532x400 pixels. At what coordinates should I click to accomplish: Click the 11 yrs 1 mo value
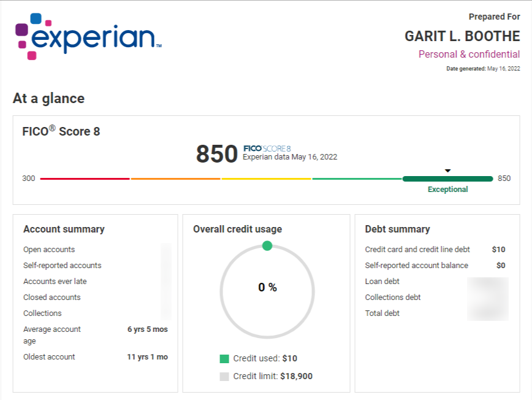pos(148,357)
